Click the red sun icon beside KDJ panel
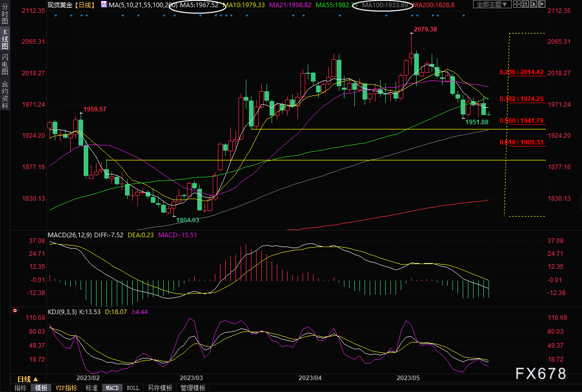 pos(14,311)
